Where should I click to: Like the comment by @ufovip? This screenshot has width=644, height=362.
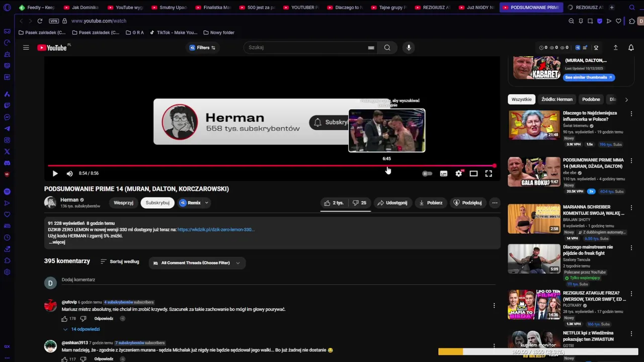(x=64, y=319)
